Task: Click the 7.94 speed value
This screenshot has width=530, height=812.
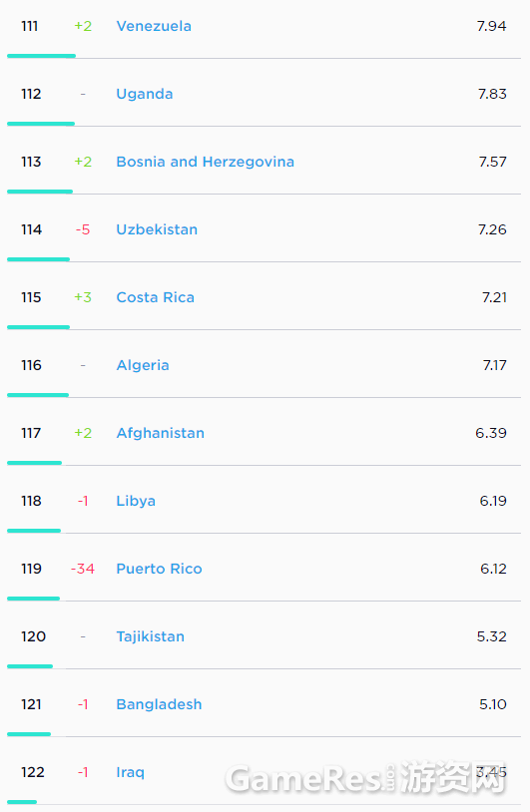Action: (492, 26)
